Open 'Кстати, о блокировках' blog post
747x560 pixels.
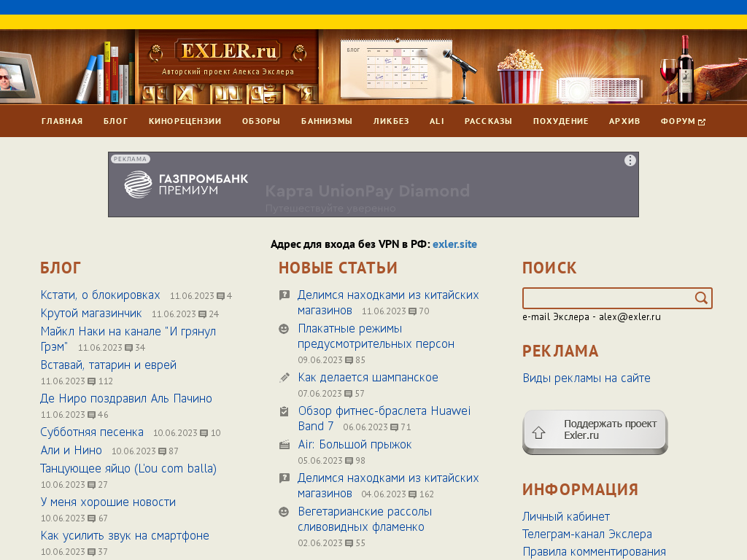click(101, 295)
